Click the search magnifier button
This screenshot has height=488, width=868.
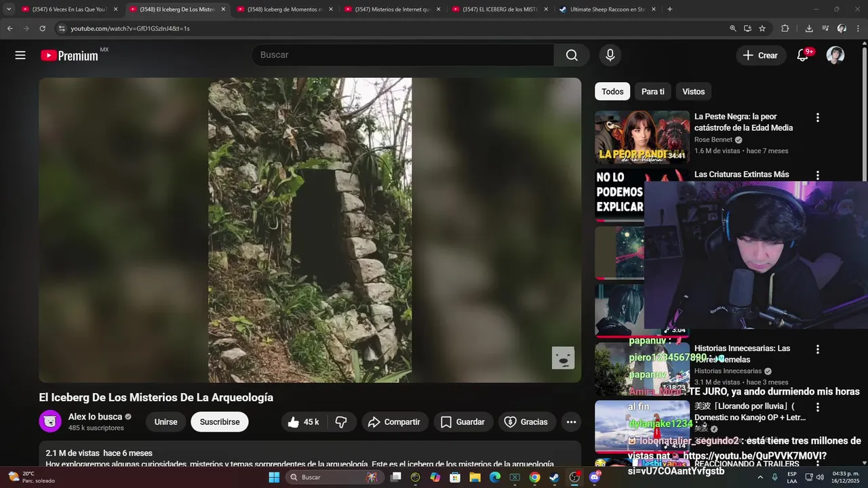tap(572, 55)
